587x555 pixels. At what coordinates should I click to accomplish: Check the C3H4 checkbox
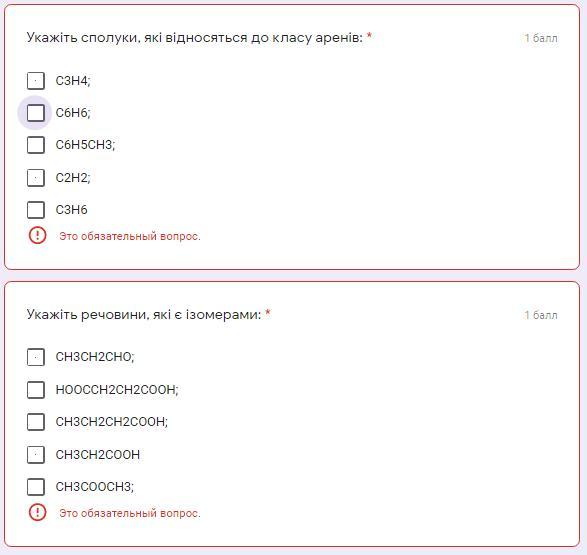tap(36, 81)
